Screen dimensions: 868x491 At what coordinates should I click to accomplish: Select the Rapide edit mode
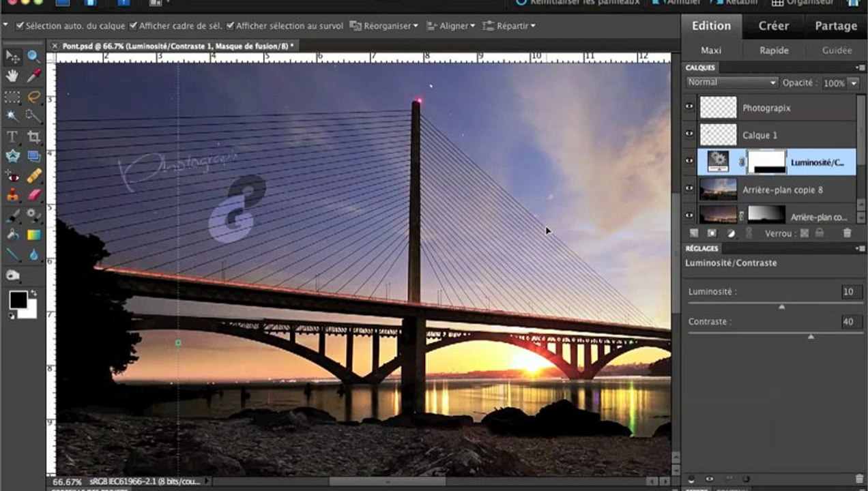coord(774,50)
